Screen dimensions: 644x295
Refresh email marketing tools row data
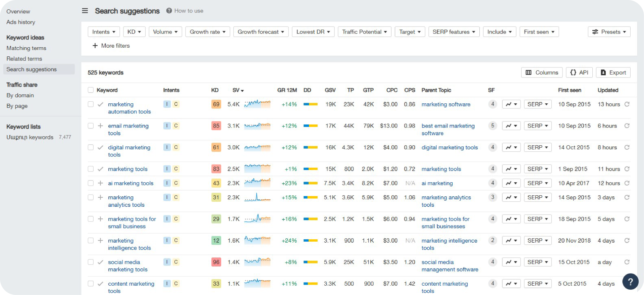coord(627,126)
